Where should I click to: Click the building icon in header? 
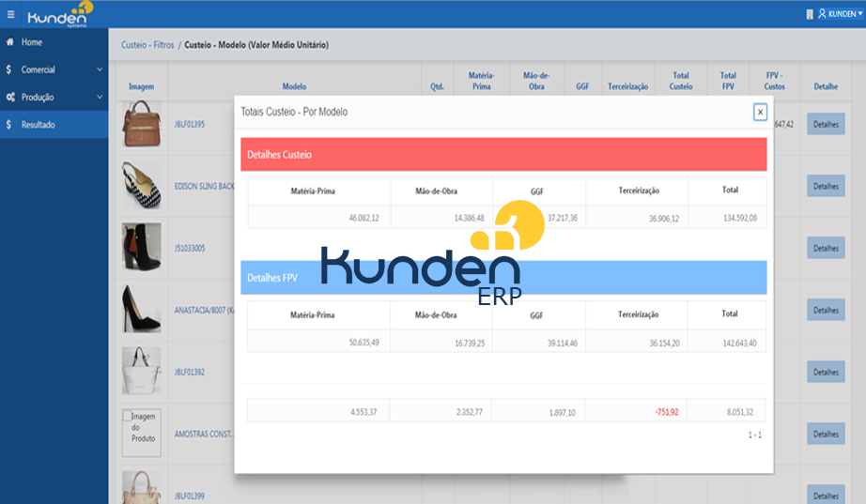pos(810,14)
